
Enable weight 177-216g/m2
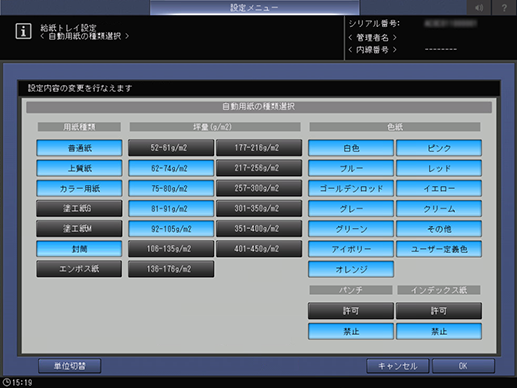[259, 148]
